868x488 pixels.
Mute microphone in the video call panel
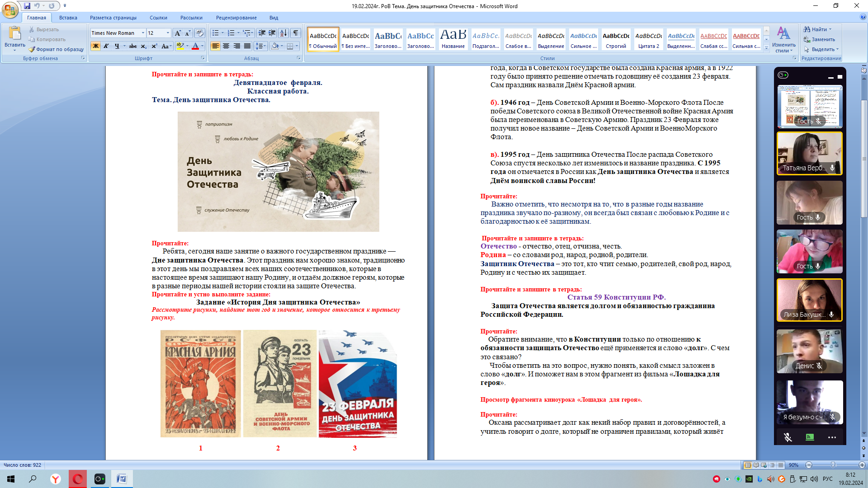point(788,437)
